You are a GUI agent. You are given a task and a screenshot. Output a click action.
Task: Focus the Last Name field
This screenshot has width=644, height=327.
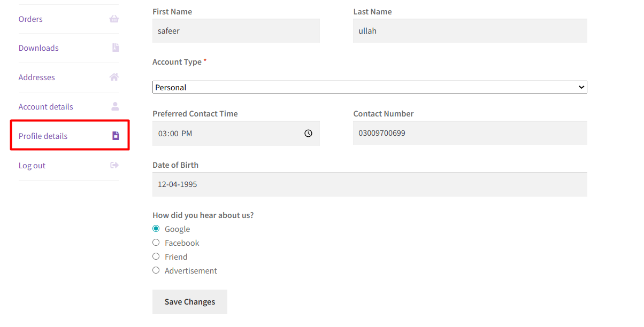pyautogui.click(x=470, y=31)
